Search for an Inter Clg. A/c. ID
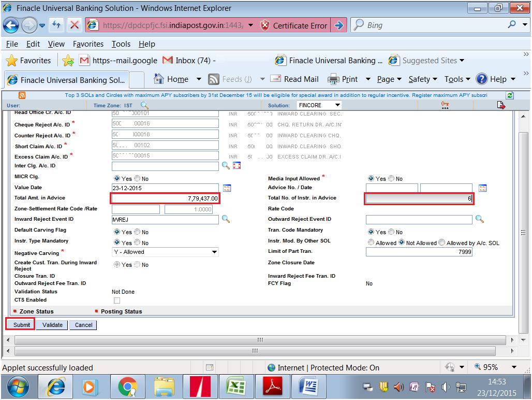 point(226,165)
